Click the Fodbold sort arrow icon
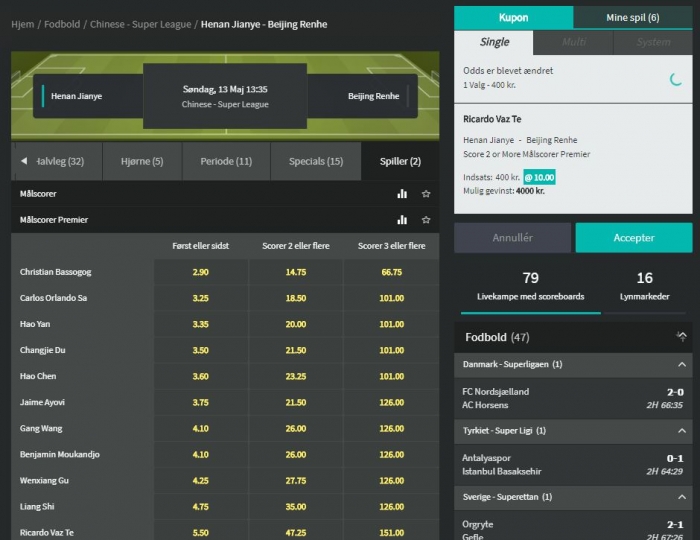Screen dimensions: 700x540 [x=681, y=336]
